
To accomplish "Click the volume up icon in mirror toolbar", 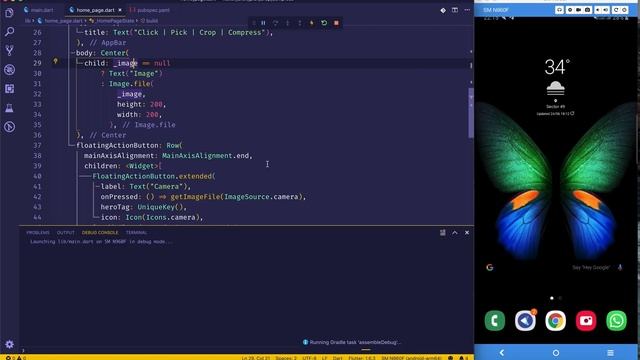I will pos(606,10).
